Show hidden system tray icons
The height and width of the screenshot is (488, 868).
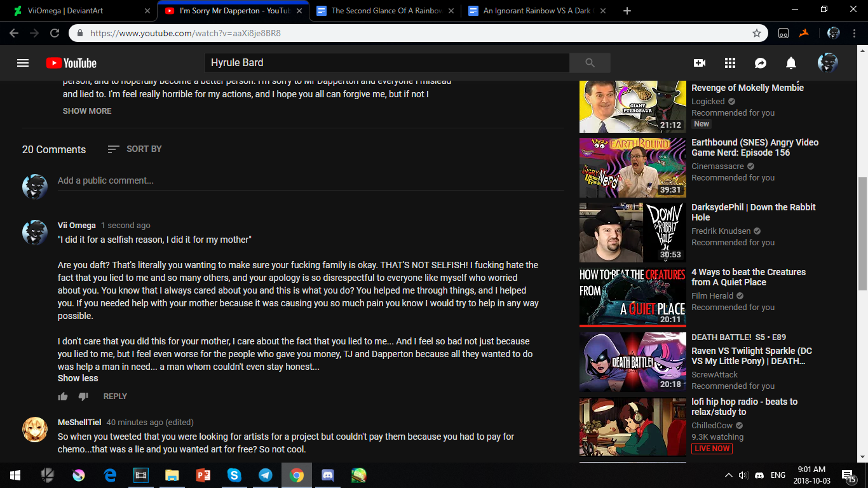728,475
